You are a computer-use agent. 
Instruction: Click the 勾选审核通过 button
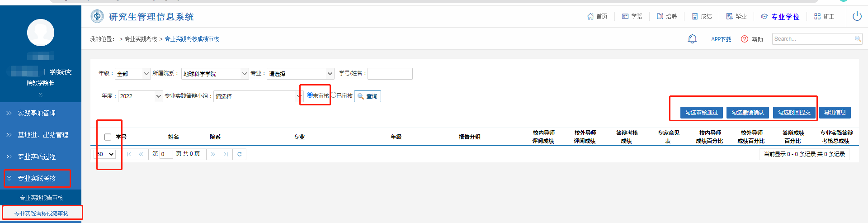tap(701, 113)
